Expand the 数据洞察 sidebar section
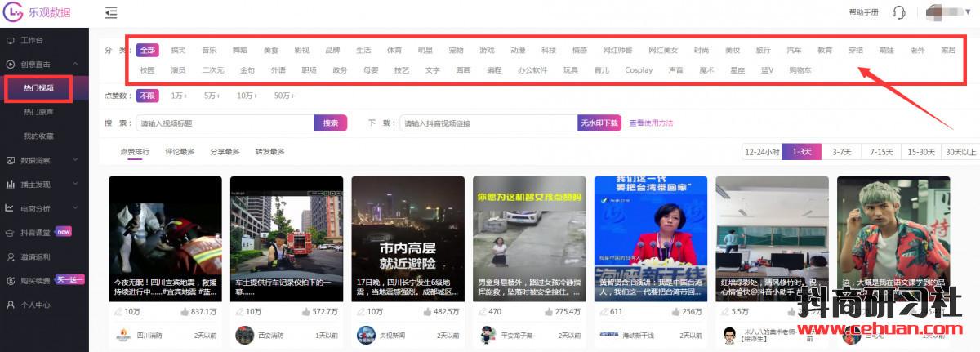 pos(41,160)
